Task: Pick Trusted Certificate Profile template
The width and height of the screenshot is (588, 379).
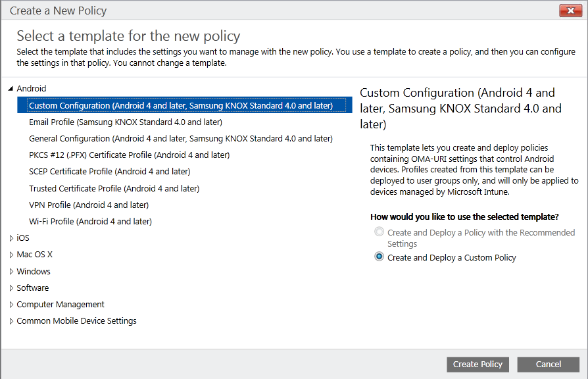Action: 114,188
